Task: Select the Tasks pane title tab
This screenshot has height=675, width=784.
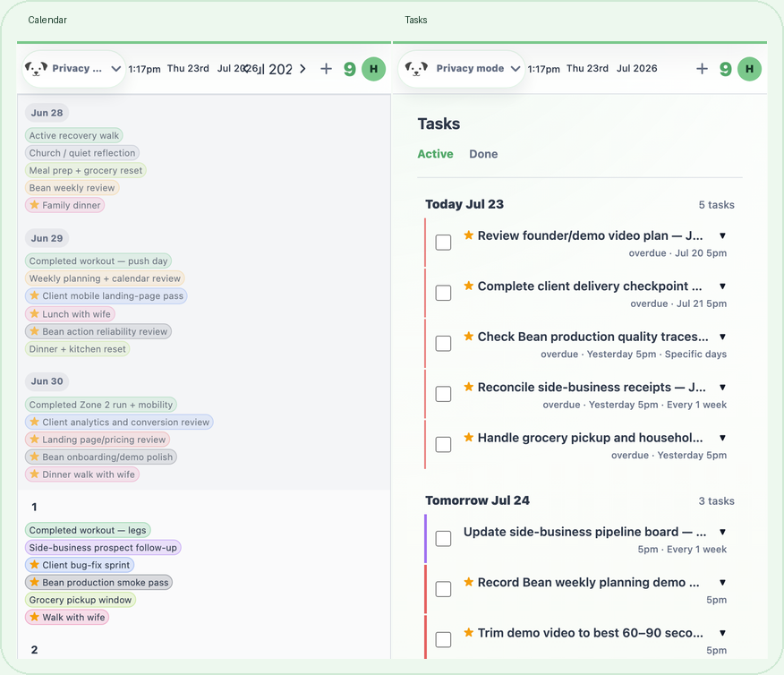Action: [416, 20]
